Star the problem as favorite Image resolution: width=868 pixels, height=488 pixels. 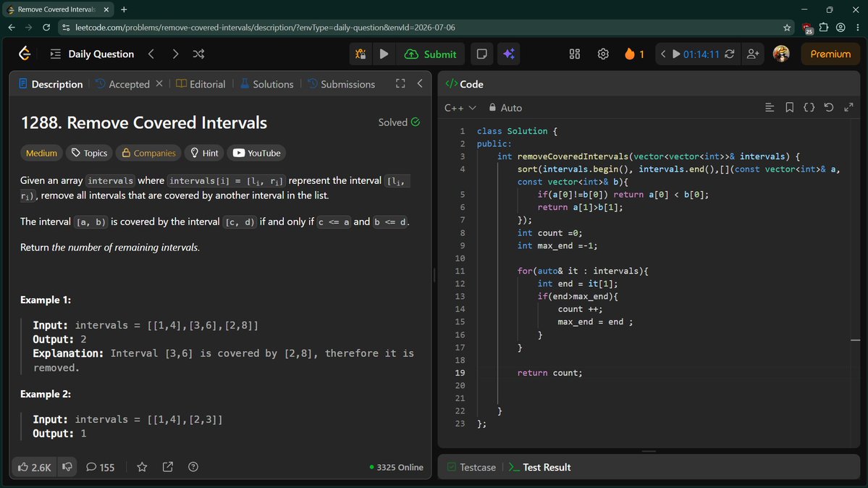pos(143,467)
